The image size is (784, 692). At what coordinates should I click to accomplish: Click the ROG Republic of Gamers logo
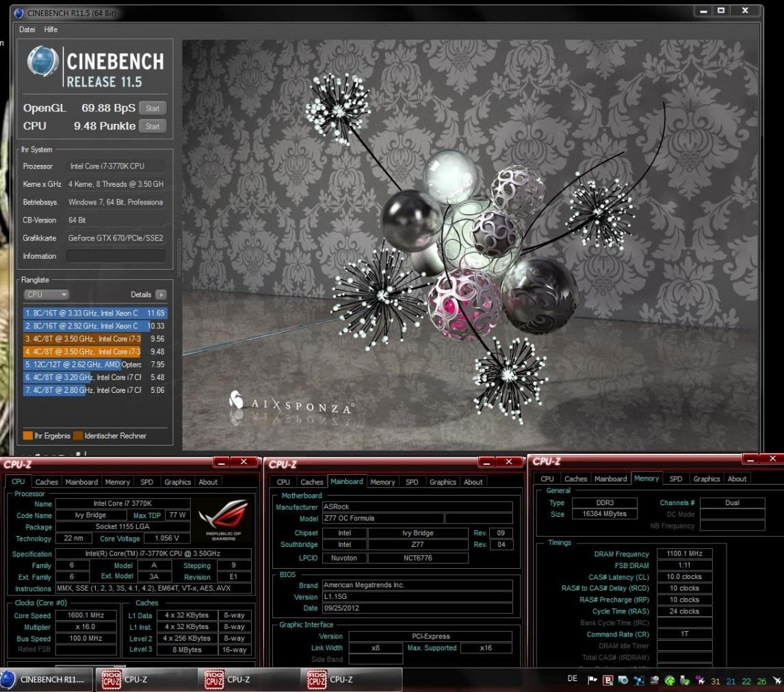pos(224,520)
